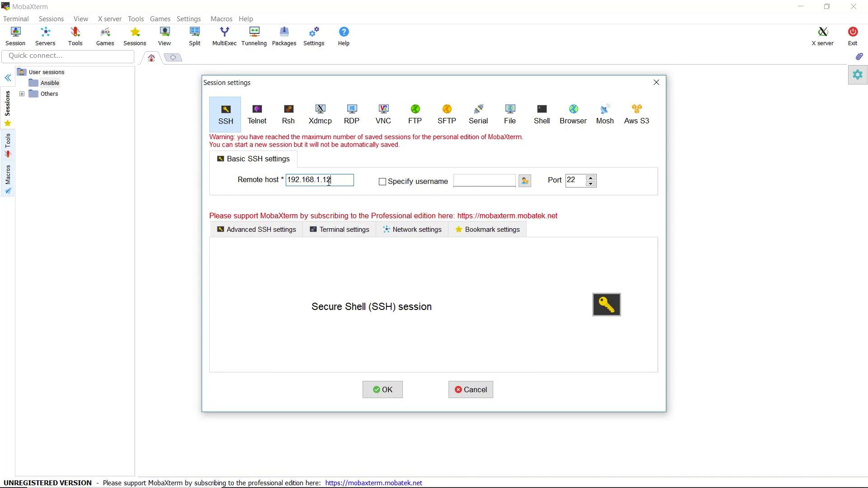868x488 pixels.
Task: Select the Mosh session type
Action: pos(604,114)
